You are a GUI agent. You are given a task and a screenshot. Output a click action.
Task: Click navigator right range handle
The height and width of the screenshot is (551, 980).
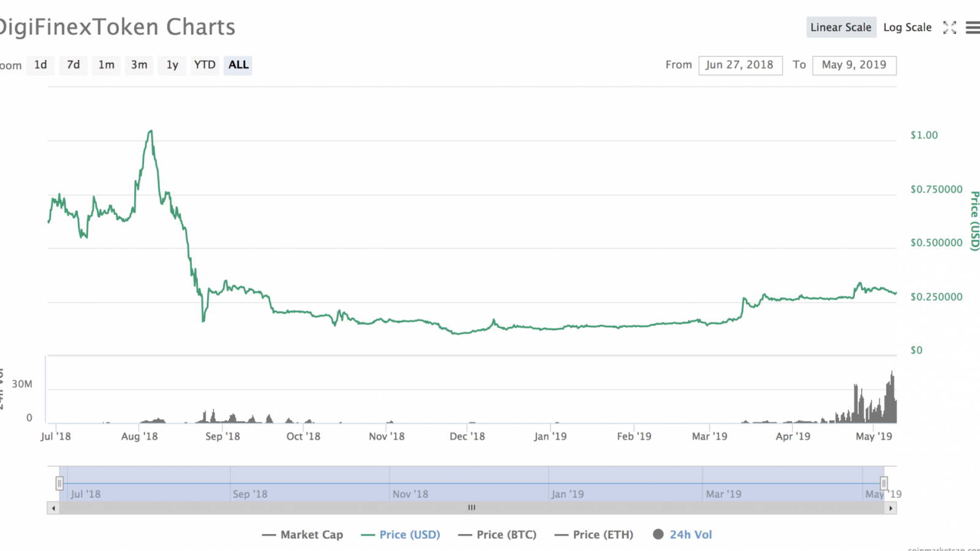click(x=884, y=484)
